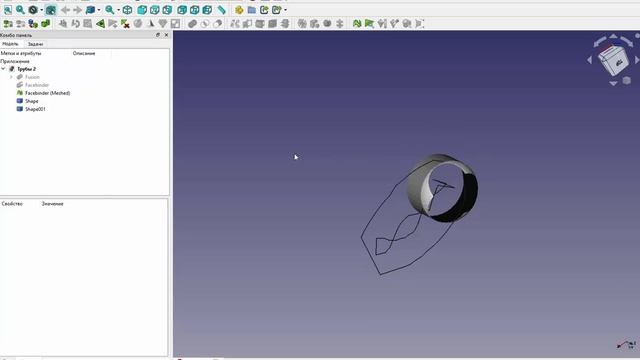Screen dimensions: 640x360
Task: Set the left view cube icon
Action: coord(207,10)
